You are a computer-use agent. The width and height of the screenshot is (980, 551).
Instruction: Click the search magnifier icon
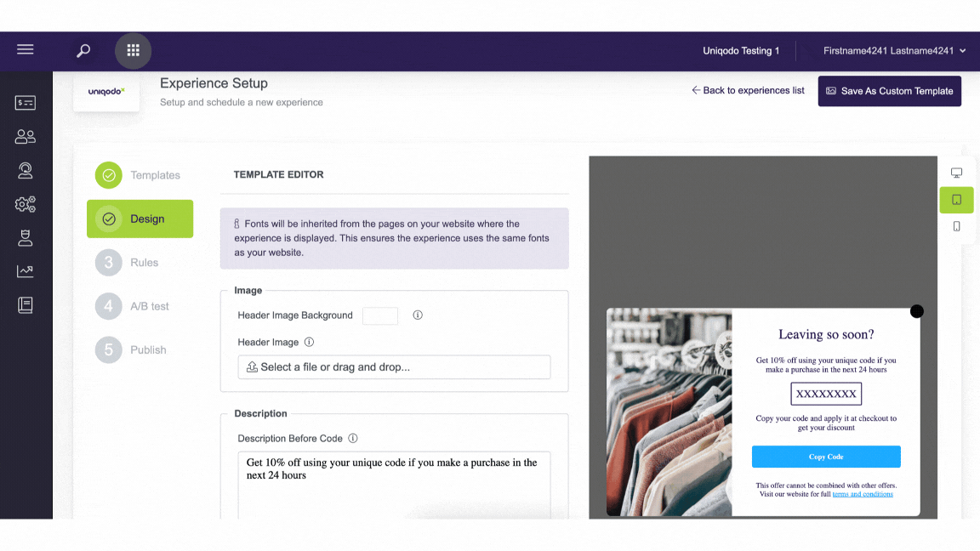[x=83, y=51]
